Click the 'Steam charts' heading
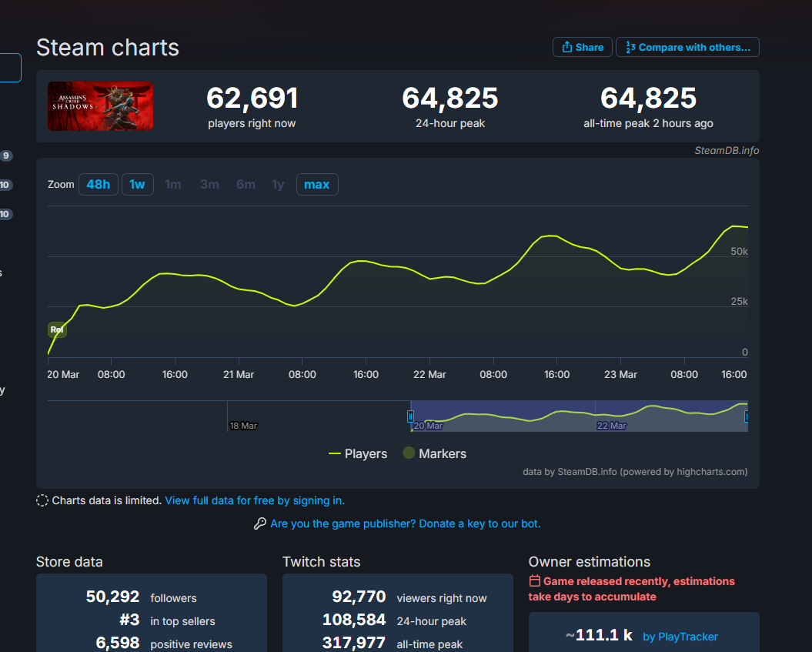Image resolution: width=812 pixels, height=652 pixels. [108, 48]
